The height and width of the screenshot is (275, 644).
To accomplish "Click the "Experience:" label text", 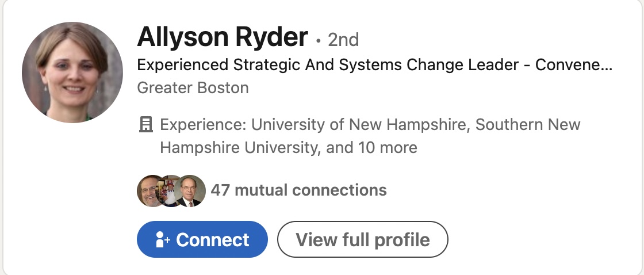I will click(x=204, y=124).
